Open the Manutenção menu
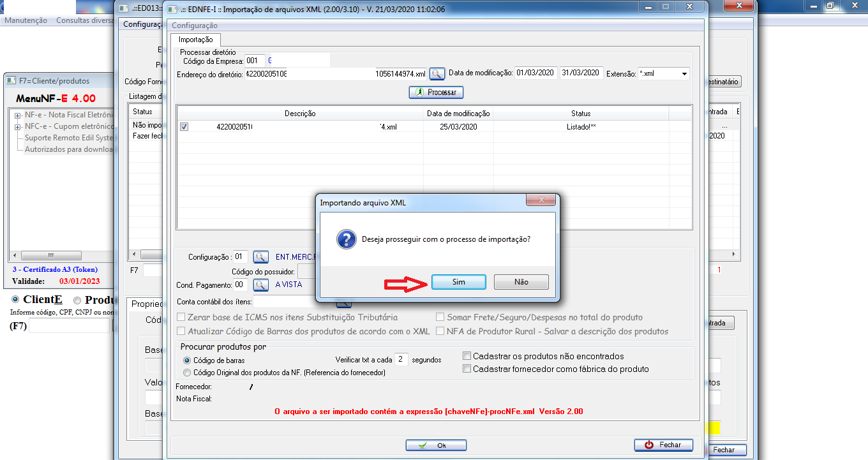Image resolution: width=868 pixels, height=460 pixels. click(26, 20)
